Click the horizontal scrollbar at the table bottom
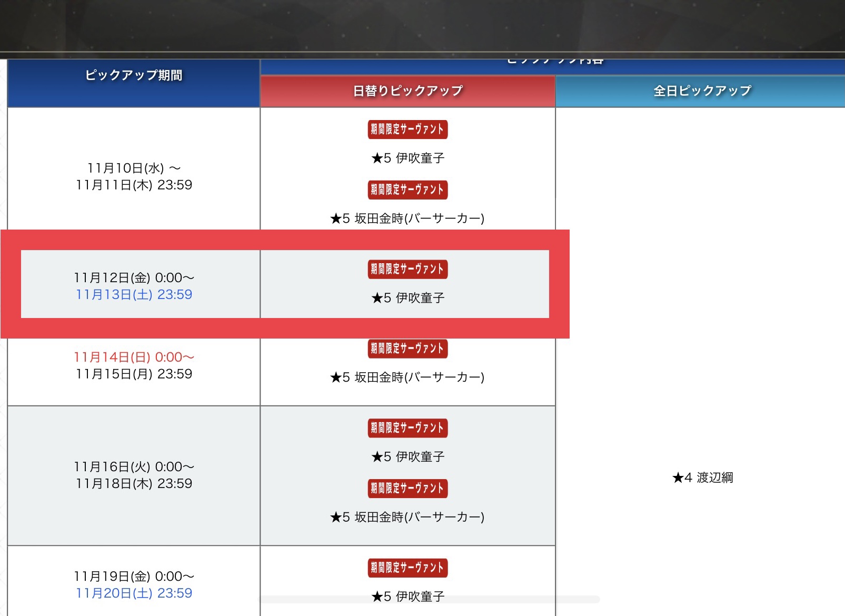The height and width of the screenshot is (616, 845). coord(429,599)
